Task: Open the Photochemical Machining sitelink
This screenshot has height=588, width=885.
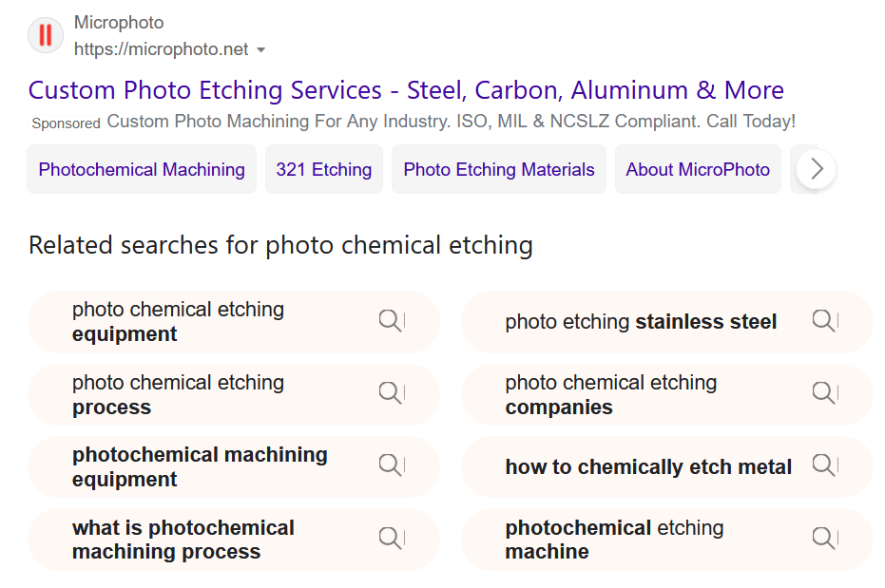Action: pyautogui.click(x=142, y=169)
